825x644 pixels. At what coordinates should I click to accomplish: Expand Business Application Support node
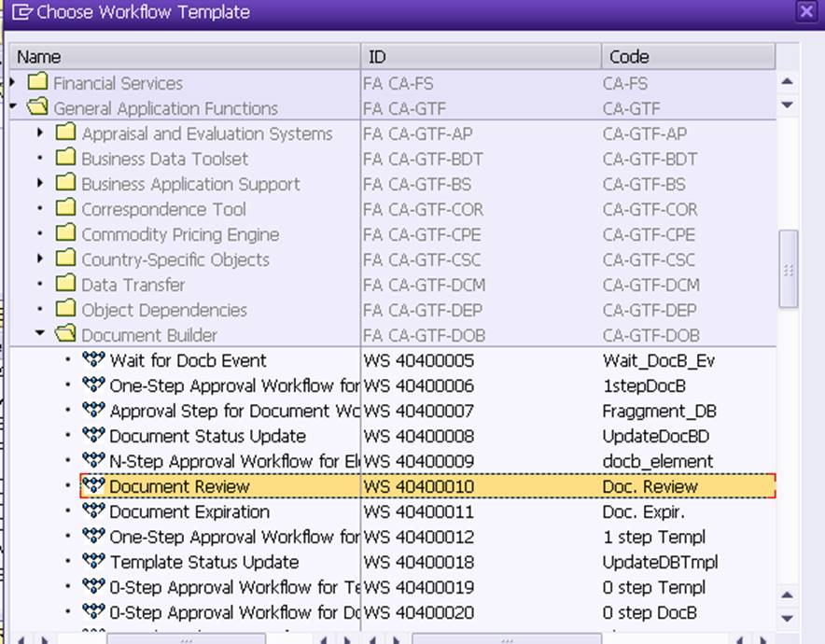pyautogui.click(x=40, y=183)
